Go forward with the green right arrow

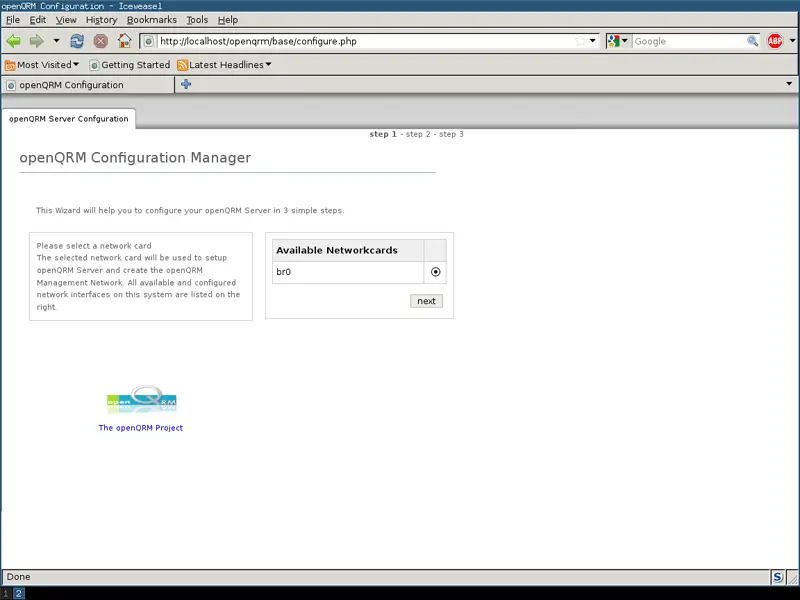tap(37, 41)
